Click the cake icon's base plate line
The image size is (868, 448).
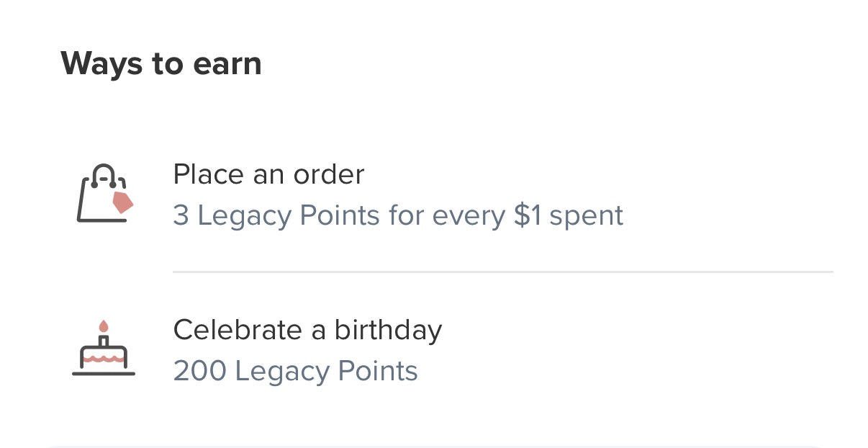[104, 373]
